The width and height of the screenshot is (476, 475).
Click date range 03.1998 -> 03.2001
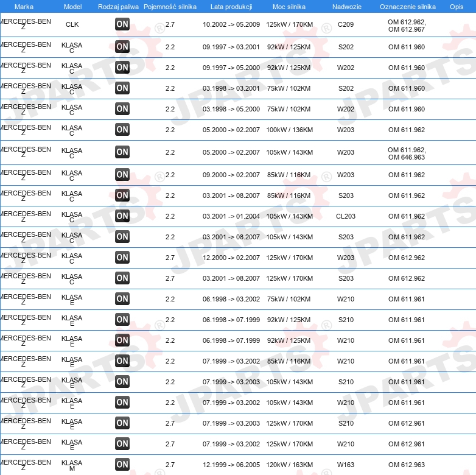pos(231,88)
